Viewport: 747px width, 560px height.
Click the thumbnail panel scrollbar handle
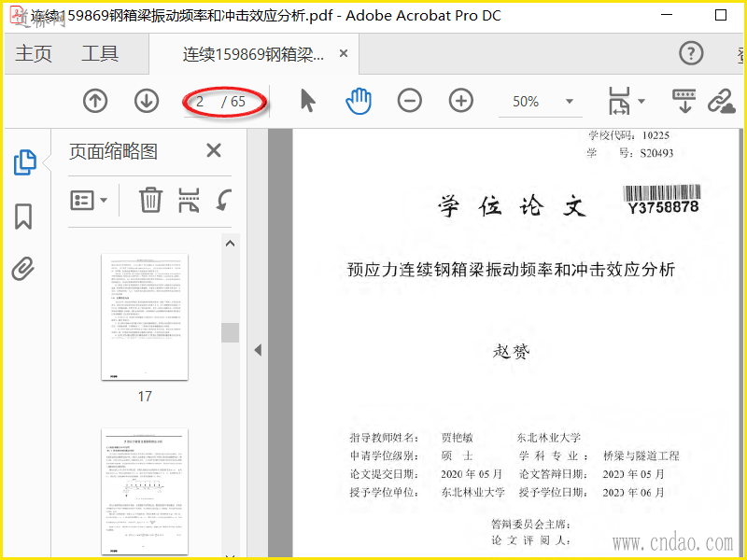point(230,332)
